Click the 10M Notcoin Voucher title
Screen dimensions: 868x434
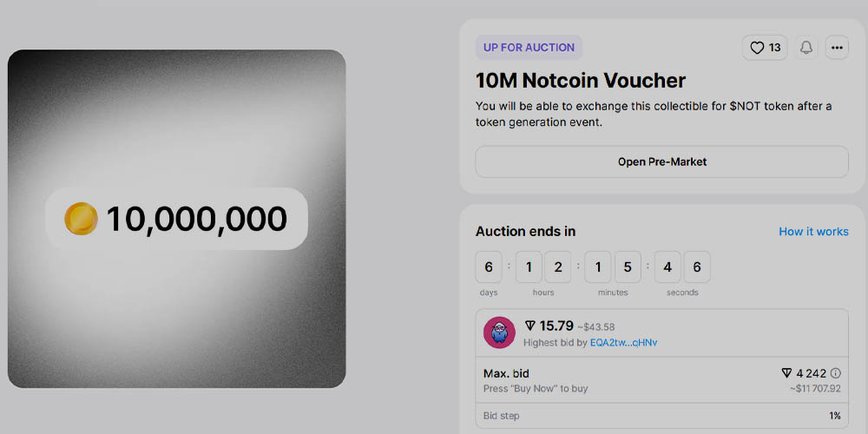click(580, 81)
